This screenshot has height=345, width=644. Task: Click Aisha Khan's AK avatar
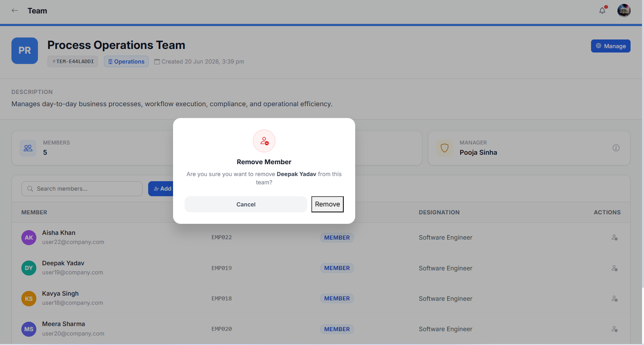(29, 238)
